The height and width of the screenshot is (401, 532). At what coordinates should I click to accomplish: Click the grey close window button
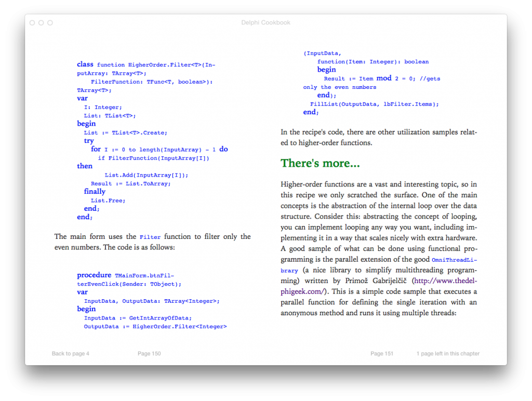(x=32, y=23)
